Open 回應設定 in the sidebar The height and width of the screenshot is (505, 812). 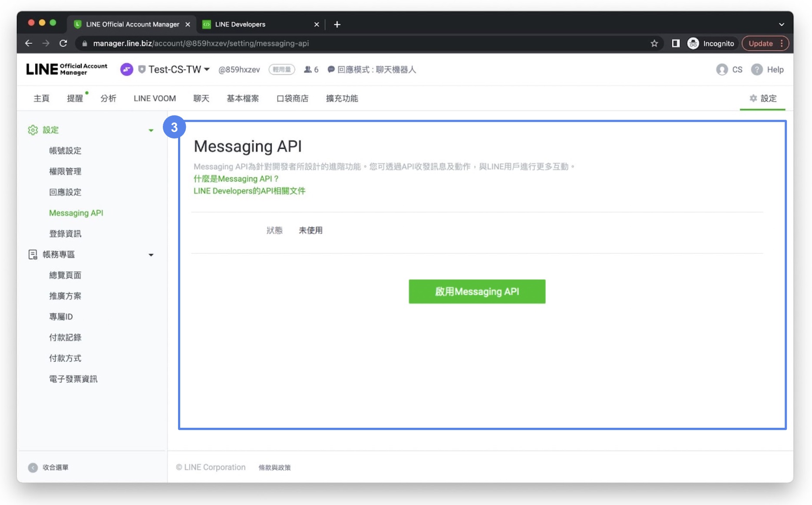pyautogui.click(x=65, y=192)
